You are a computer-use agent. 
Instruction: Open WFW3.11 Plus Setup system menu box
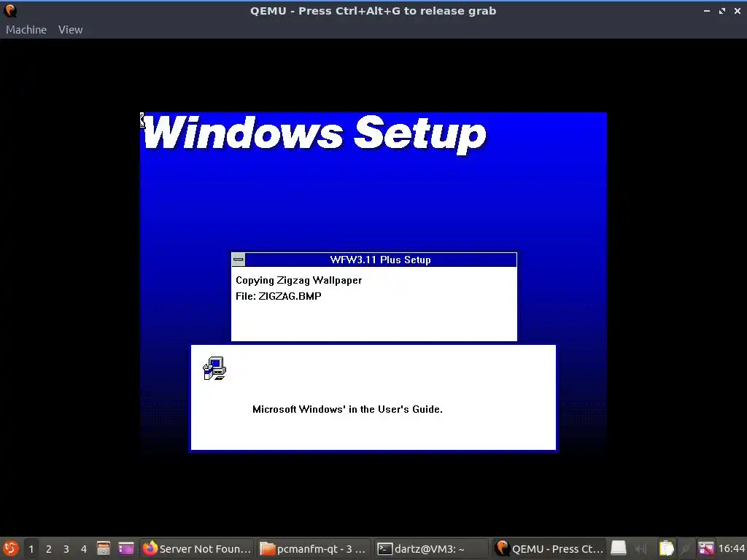239,260
